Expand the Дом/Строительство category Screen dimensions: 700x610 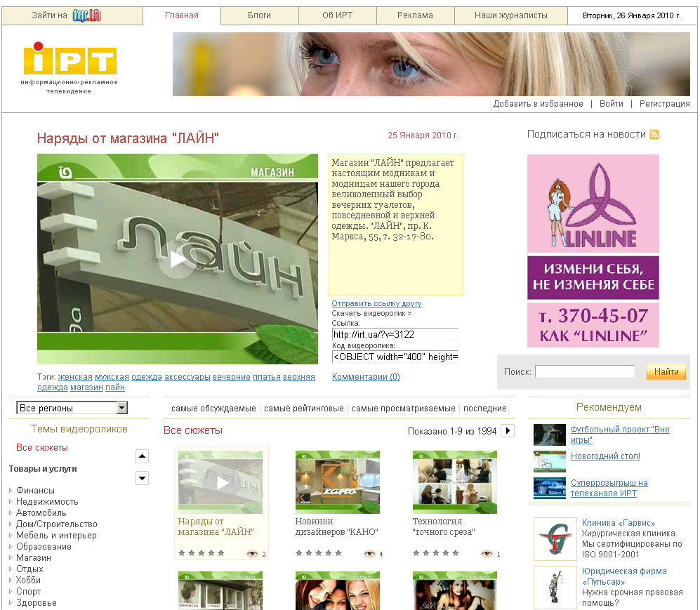point(11,524)
